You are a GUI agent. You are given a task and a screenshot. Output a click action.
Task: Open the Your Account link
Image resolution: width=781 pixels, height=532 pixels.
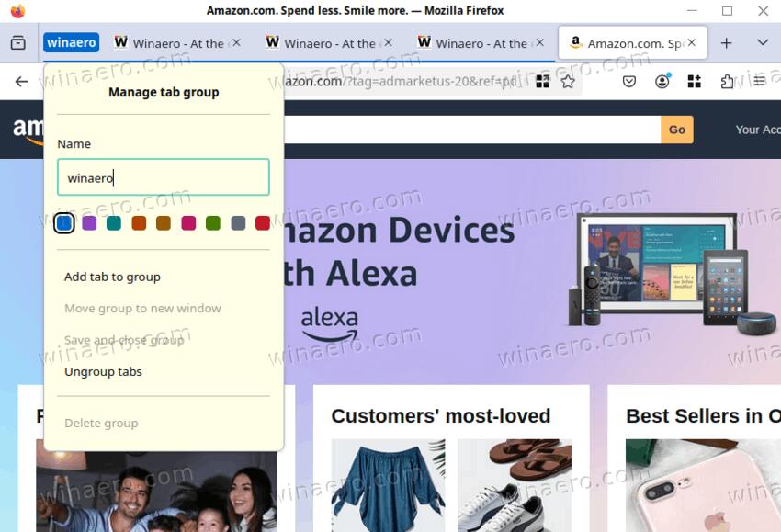(758, 130)
